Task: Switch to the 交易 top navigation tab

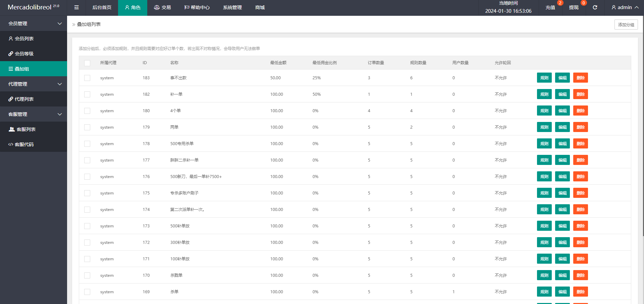Action: (x=162, y=7)
